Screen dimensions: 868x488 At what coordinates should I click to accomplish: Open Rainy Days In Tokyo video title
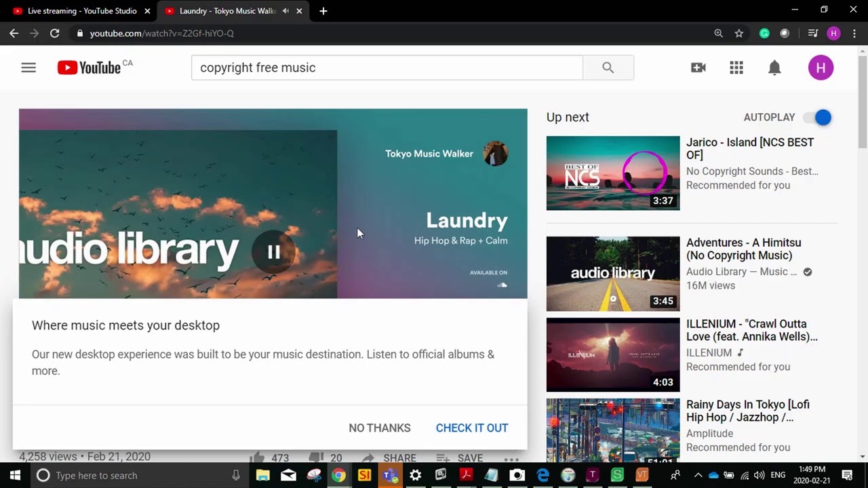(748, 411)
